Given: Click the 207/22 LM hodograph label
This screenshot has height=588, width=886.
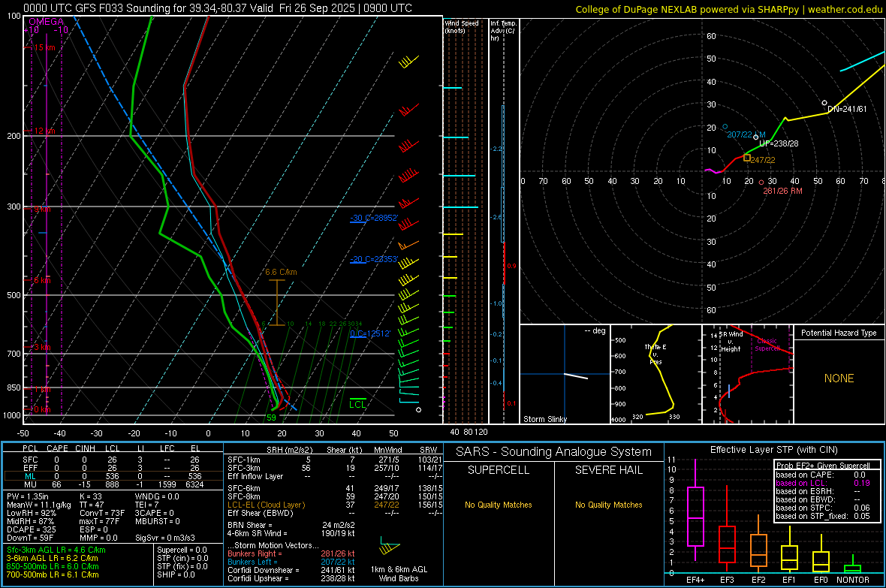Looking at the screenshot, I should click(746, 134).
